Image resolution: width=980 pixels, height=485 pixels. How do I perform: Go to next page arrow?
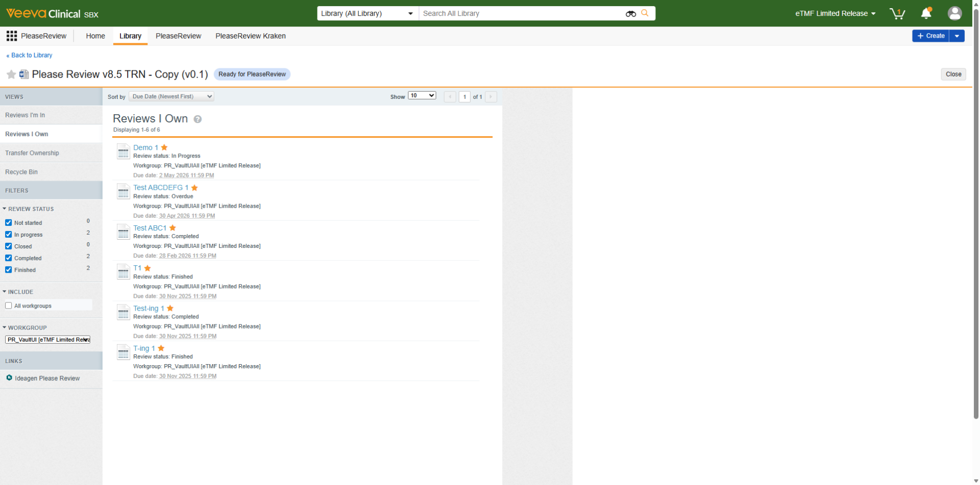click(491, 97)
